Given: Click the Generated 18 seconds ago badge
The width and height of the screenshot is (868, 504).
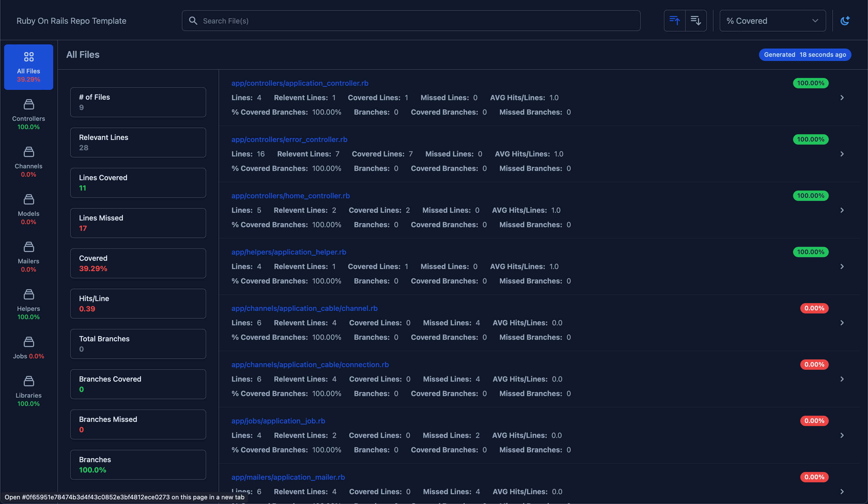Looking at the screenshot, I should pos(805,54).
